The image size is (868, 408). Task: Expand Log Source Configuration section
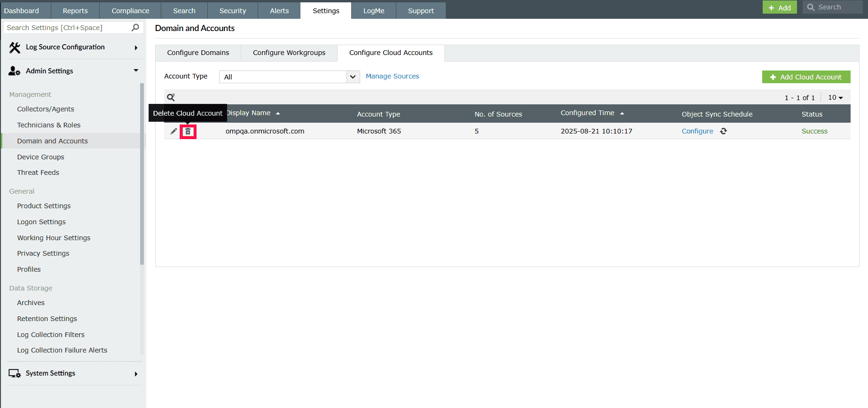136,47
